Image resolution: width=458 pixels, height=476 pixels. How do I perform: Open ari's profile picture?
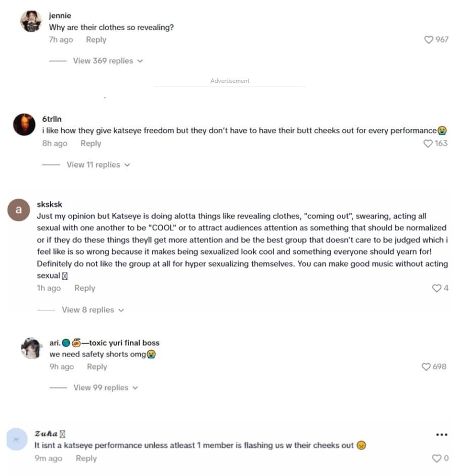pos(31,348)
